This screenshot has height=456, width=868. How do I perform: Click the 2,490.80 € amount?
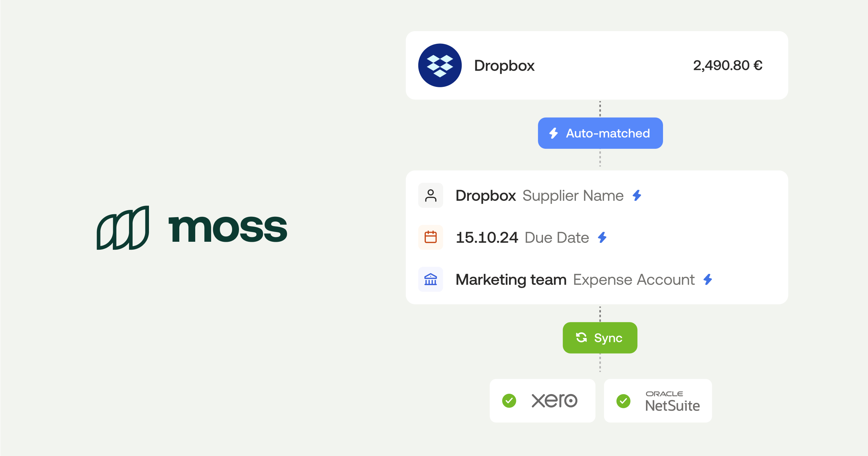pyautogui.click(x=727, y=66)
